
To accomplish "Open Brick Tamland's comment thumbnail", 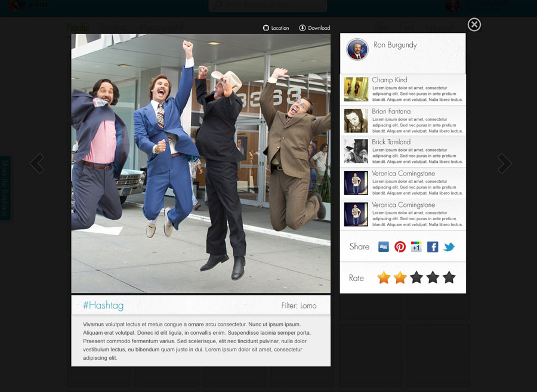I will click(x=356, y=151).
